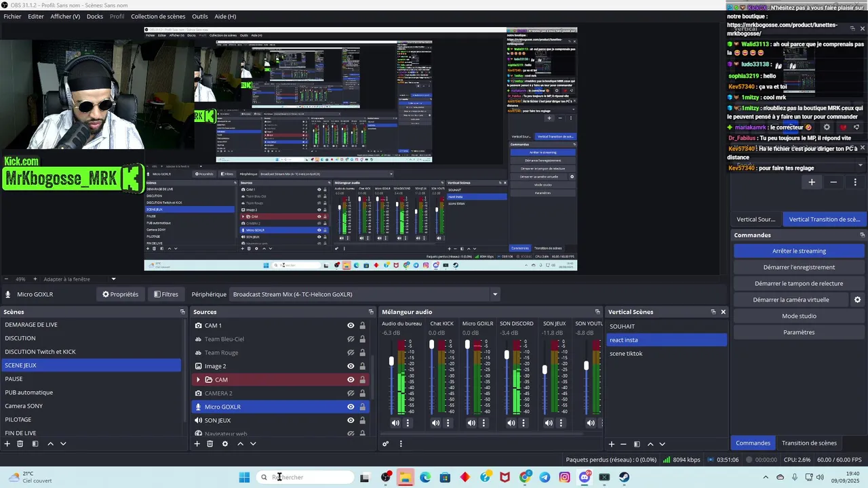Delete selected source with trash icon in Sources

(x=210, y=444)
